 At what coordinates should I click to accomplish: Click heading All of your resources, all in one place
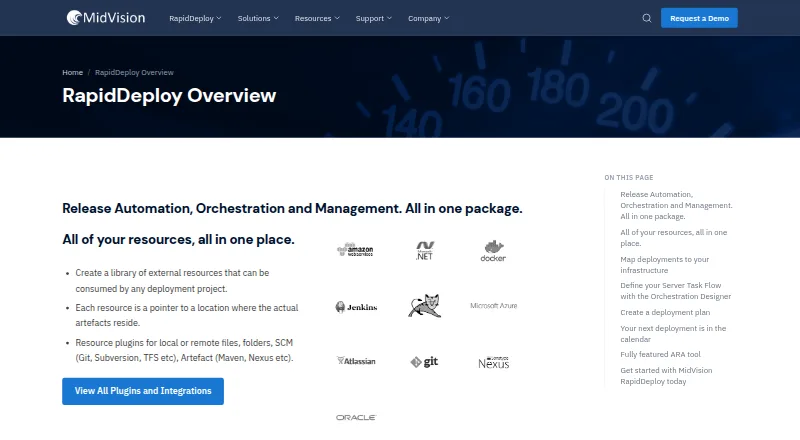(178, 239)
